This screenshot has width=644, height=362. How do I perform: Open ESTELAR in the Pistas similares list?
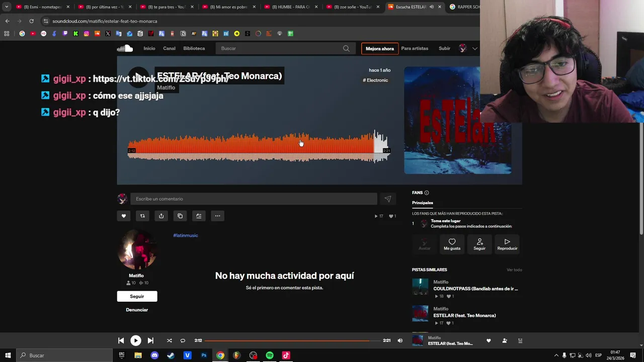pos(464,315)
